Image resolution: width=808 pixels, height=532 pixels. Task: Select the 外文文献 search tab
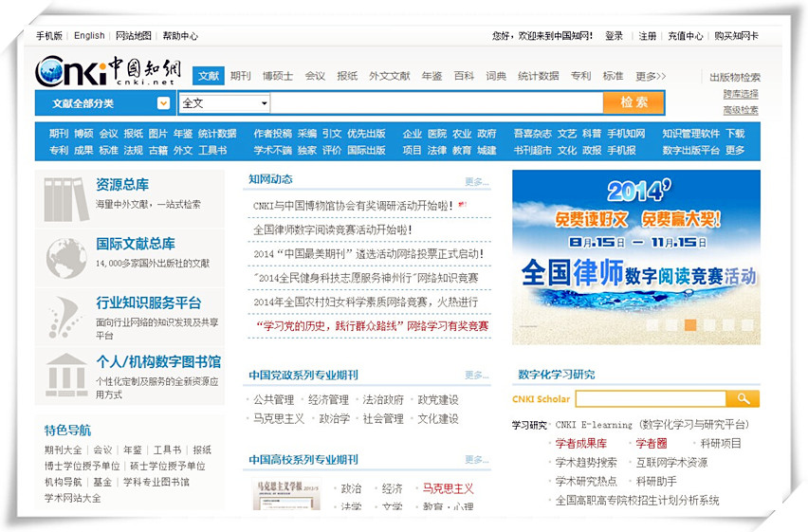click(389, 76)
